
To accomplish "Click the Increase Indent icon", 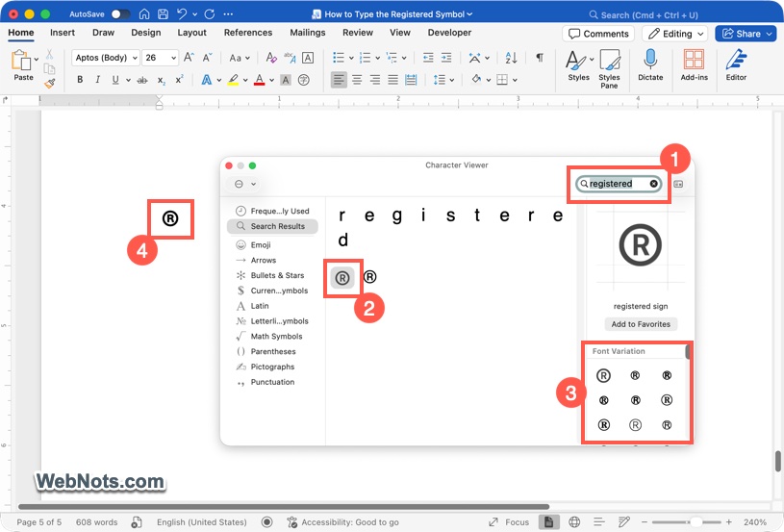I will click(446, 58).
